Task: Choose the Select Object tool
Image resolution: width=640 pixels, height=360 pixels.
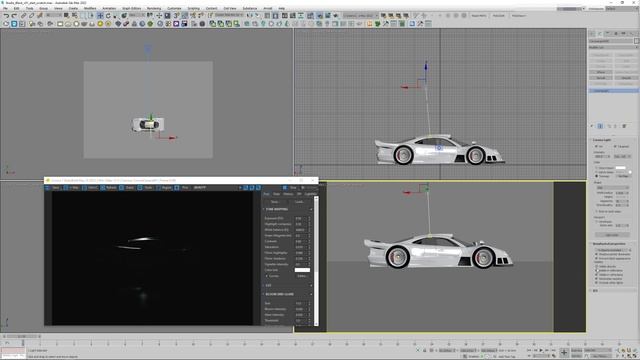Action: click(66, 16)
